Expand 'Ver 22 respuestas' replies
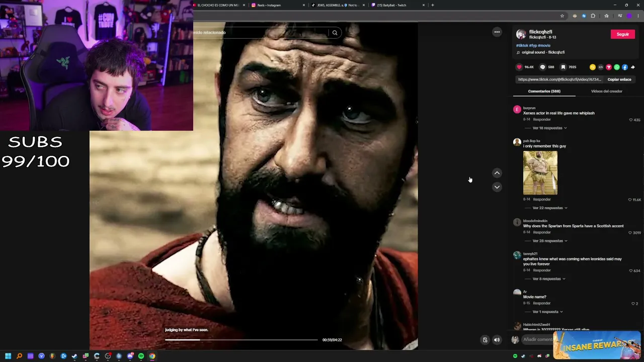The width and height of the screenshot is (644, 362). coord(550,208)
